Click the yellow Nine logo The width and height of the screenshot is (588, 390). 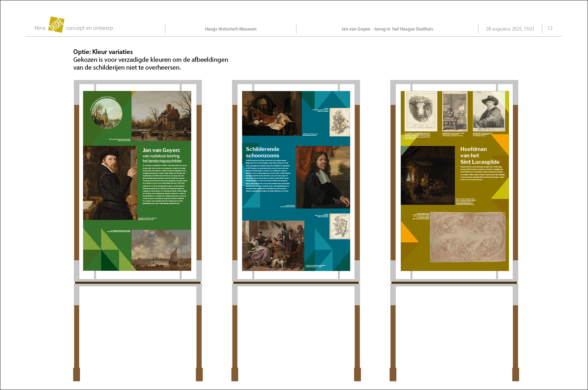56,25
